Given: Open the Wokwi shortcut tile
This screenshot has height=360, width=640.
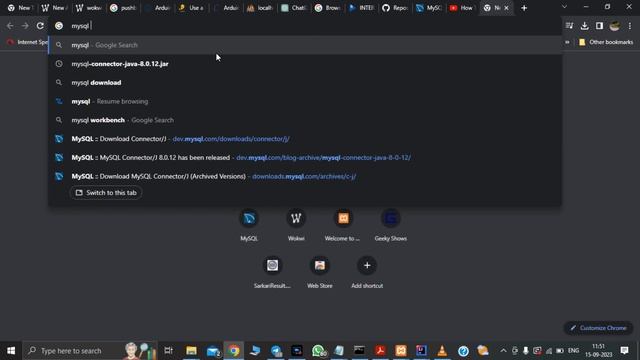Looking at the screenshot, I should (x=296, y=225).
